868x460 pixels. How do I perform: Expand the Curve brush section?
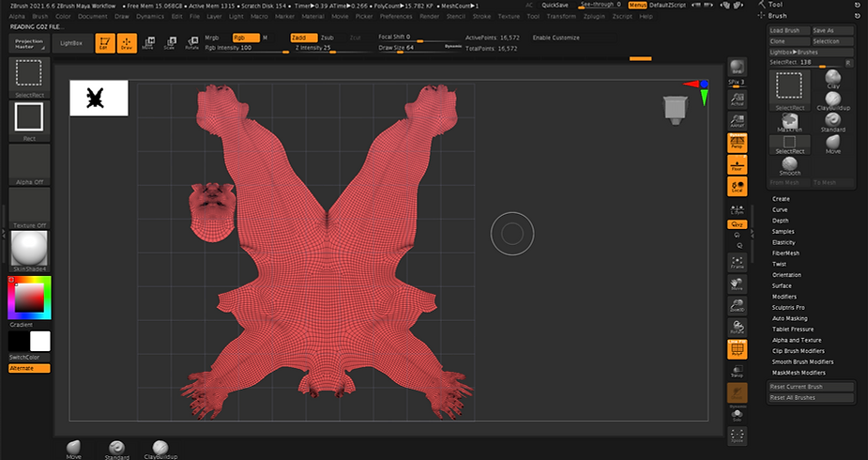pyautogui.click(x=780, y=209)
